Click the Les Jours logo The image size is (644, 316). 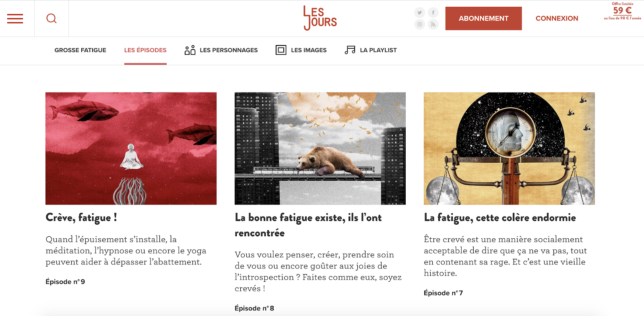(320, 18)
